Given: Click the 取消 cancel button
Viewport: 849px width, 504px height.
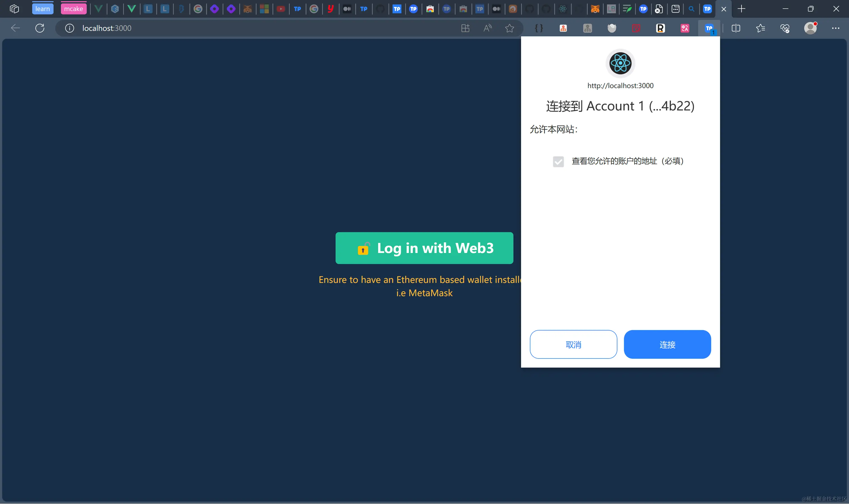Looking at the screenshot, I should click(x=573, y=344).
